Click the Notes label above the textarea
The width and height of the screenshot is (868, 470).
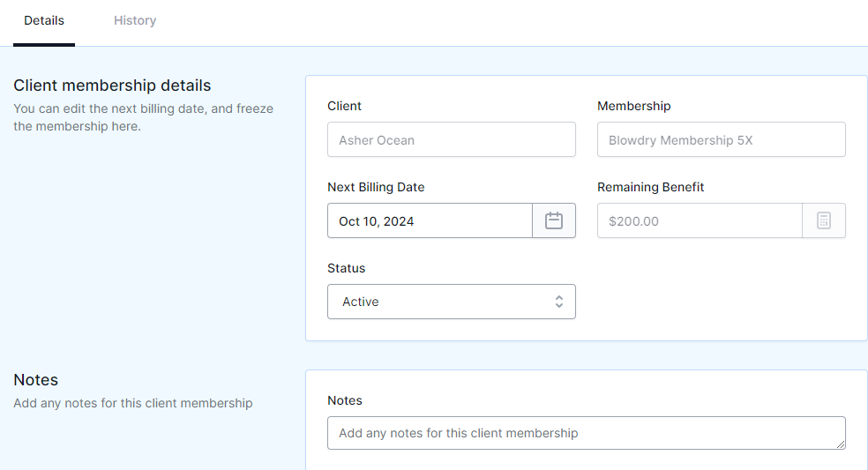coord(344,401)
